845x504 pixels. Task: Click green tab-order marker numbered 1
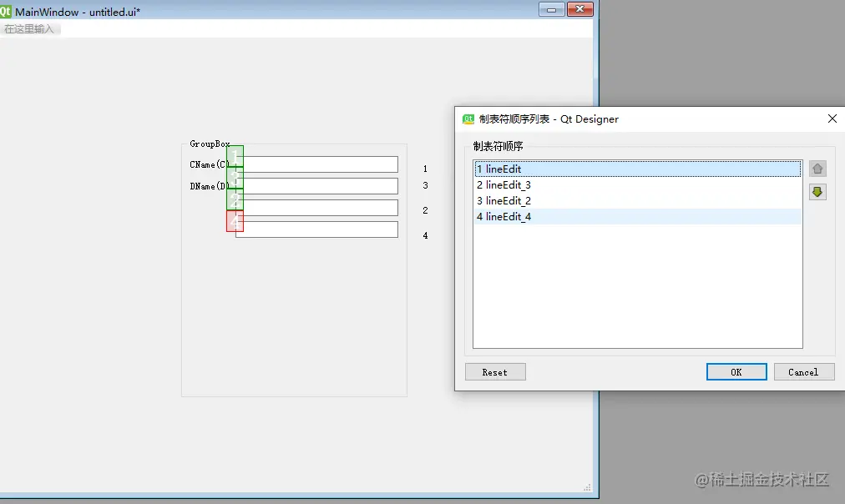point(235,157)
